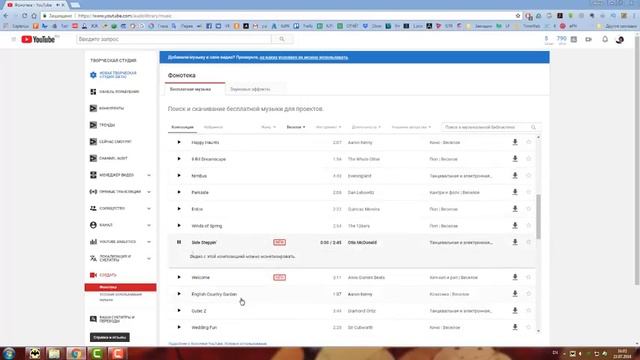Open the attribution filter dropdown

(x=411, y=127)
